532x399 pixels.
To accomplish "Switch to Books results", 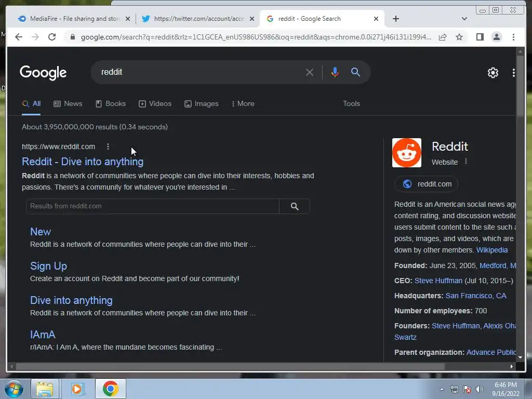I will [111, 104].
